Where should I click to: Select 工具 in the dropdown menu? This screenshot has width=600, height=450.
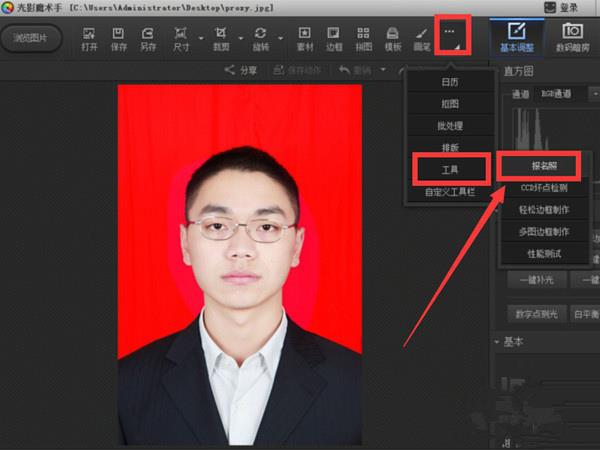pos(450,170)
